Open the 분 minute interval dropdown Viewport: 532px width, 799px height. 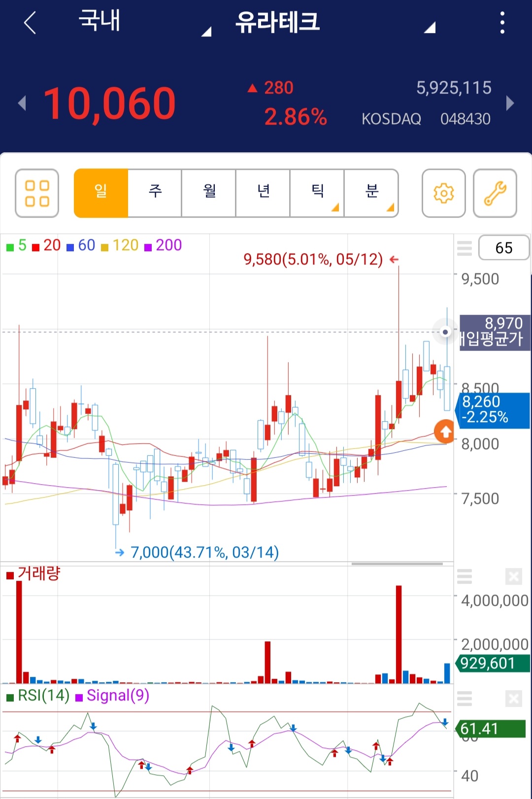pos(371,193)
